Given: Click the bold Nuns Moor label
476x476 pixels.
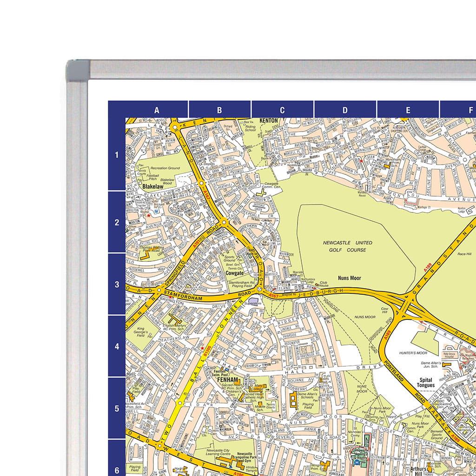Looking at the screenshot, I should pyautogui.click(x=350, y=278).
